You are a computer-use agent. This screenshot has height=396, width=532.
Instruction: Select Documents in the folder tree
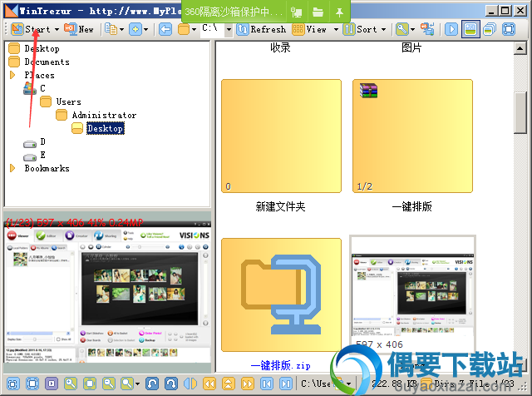tap(47, 62)
